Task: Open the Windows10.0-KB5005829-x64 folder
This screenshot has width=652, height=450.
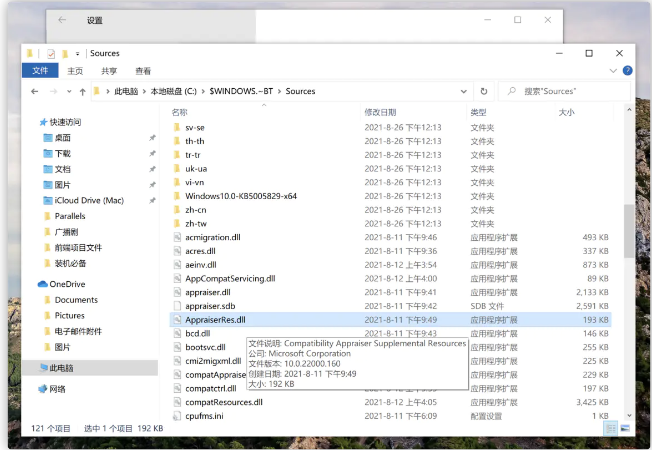Action: click(x=240, y=196)
